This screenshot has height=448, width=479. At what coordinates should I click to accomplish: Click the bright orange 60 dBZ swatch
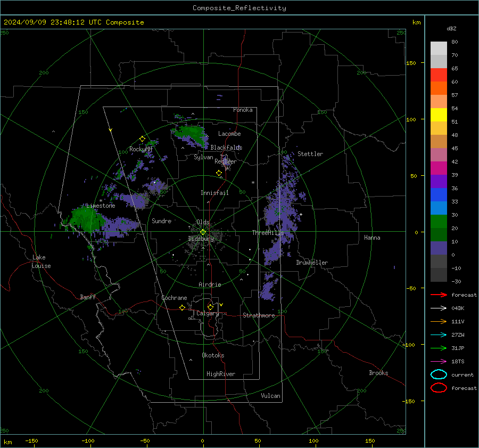(x=439, y=88)
